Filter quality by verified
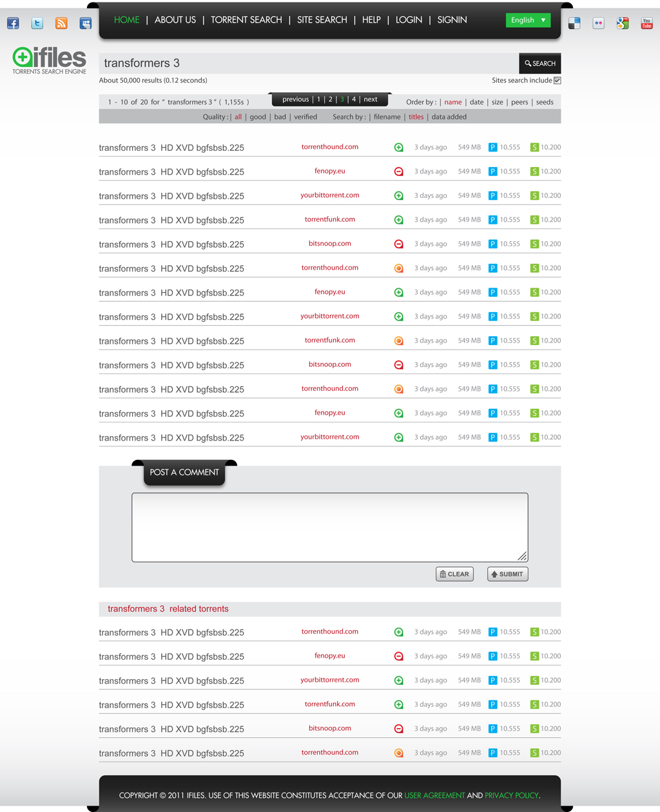Screen dimensions: 660x812 [x=306, y=117]
